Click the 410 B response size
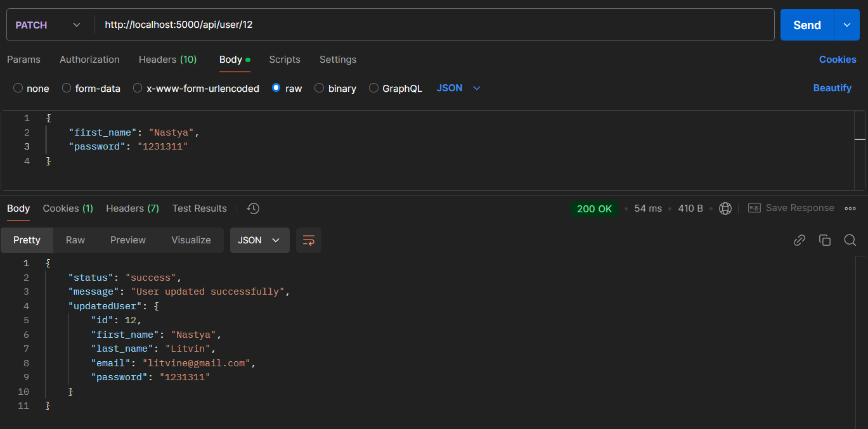This screenshot has height=429, width=868. [x=690, y=208]
